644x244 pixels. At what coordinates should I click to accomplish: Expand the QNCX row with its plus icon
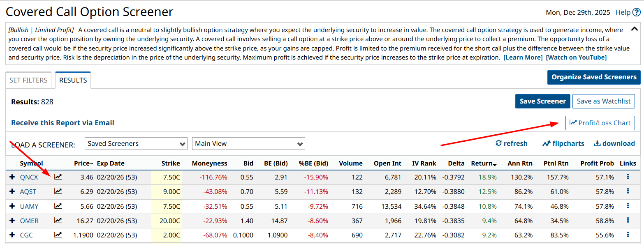click(12, 177)
